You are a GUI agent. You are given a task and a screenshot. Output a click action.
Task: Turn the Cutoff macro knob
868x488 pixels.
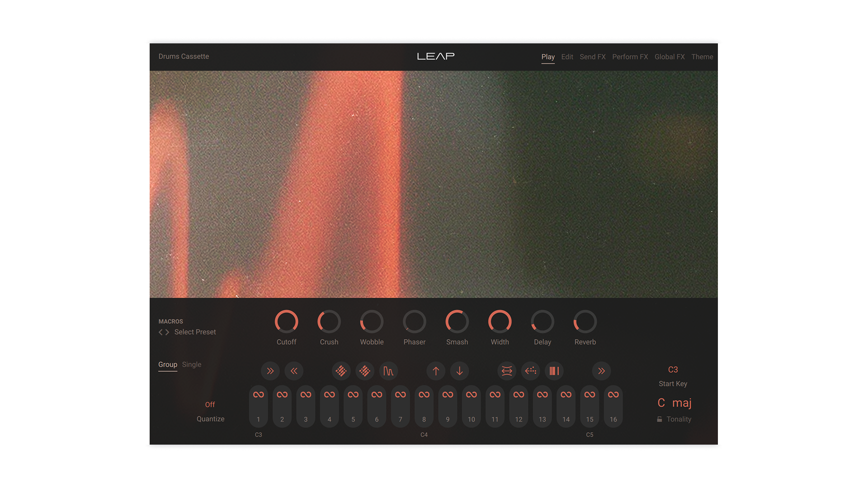click(287, 321)
